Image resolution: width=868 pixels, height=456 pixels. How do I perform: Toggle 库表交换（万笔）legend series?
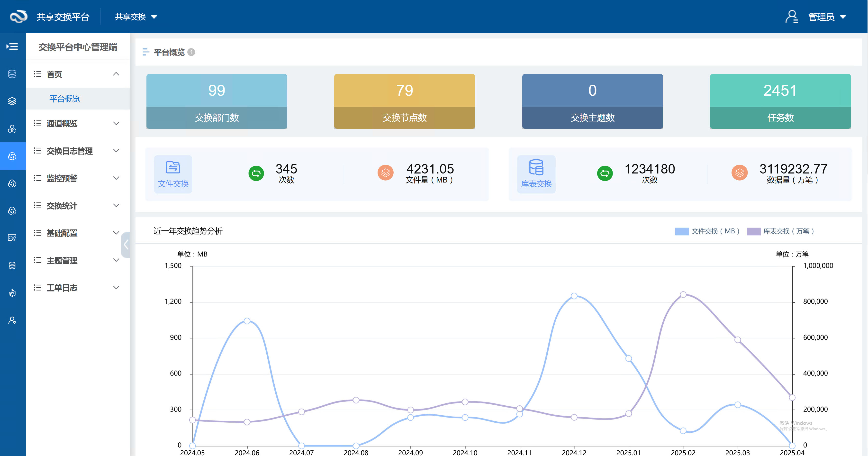pyautogui.click(x=780, y=231)
